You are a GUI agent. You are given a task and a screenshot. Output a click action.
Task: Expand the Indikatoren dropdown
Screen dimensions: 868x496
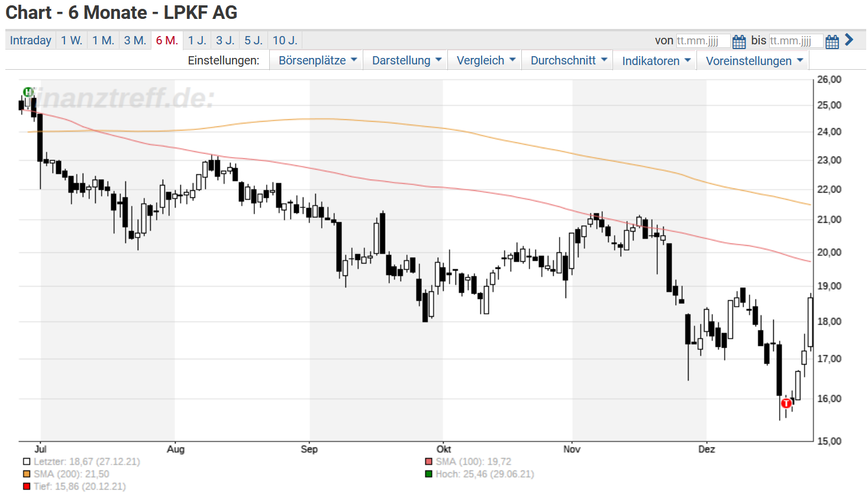(655, 60)
